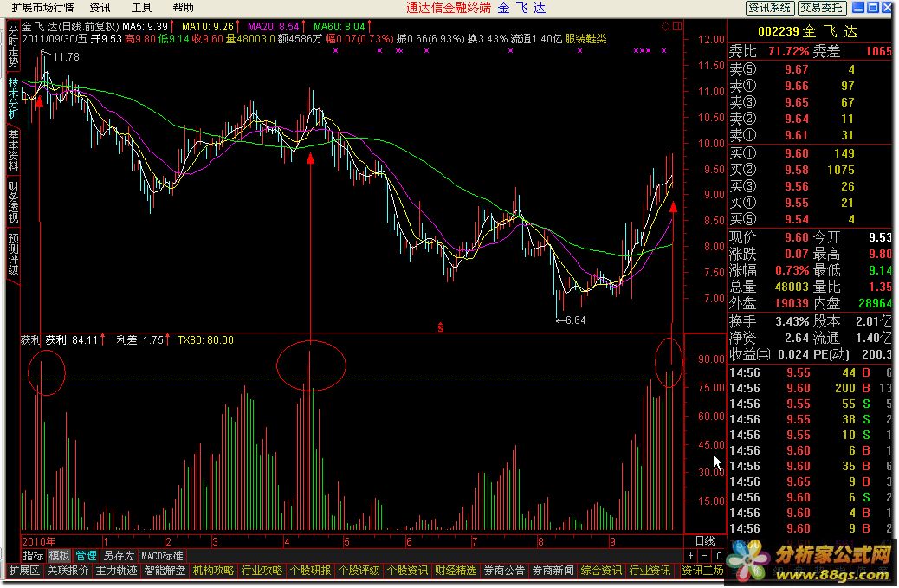This screenshot has height=588, width=899.
Task: Open the 行业资讯 bottom tab
Action: click(650, 570)
